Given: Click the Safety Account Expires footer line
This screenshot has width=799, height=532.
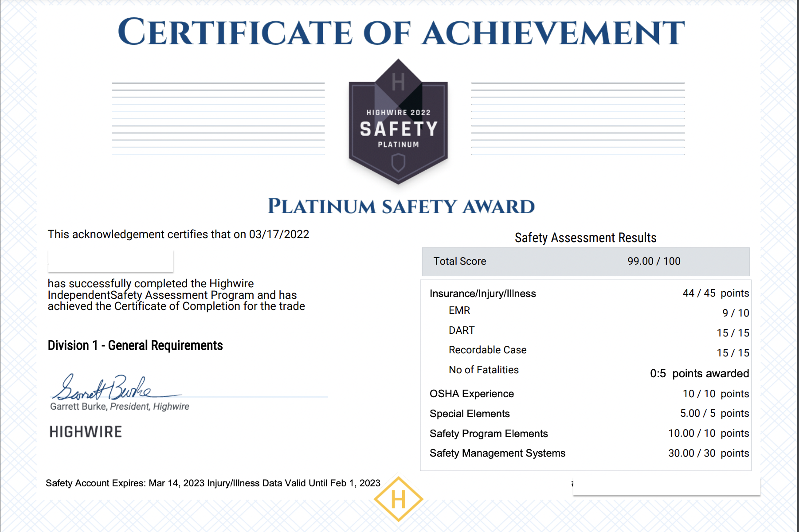Looking at the screenshot, I should 213,483.
